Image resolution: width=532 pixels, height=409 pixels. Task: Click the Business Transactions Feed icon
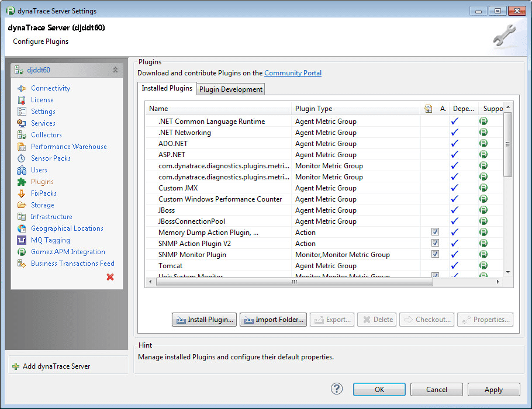(x=22, y=264)
